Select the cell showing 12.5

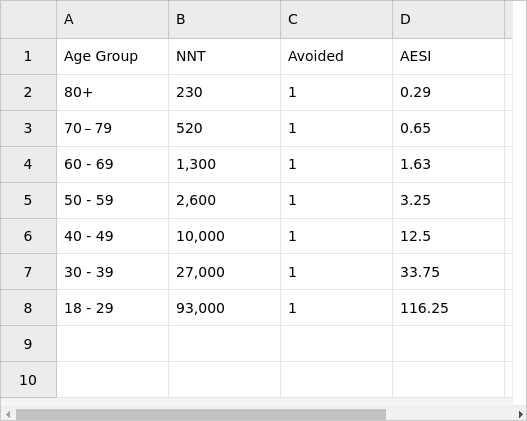coord(448,236)
